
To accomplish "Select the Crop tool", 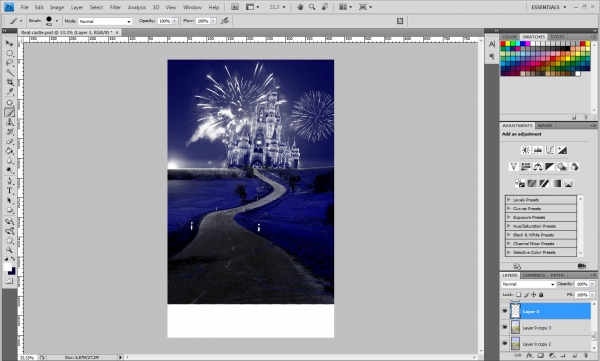I will coord(9,82).
